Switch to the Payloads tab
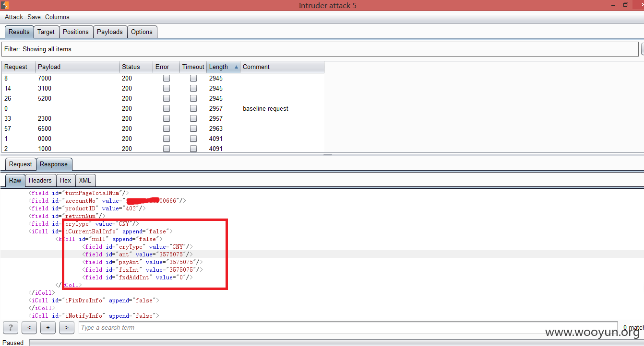 coord(110,32)
